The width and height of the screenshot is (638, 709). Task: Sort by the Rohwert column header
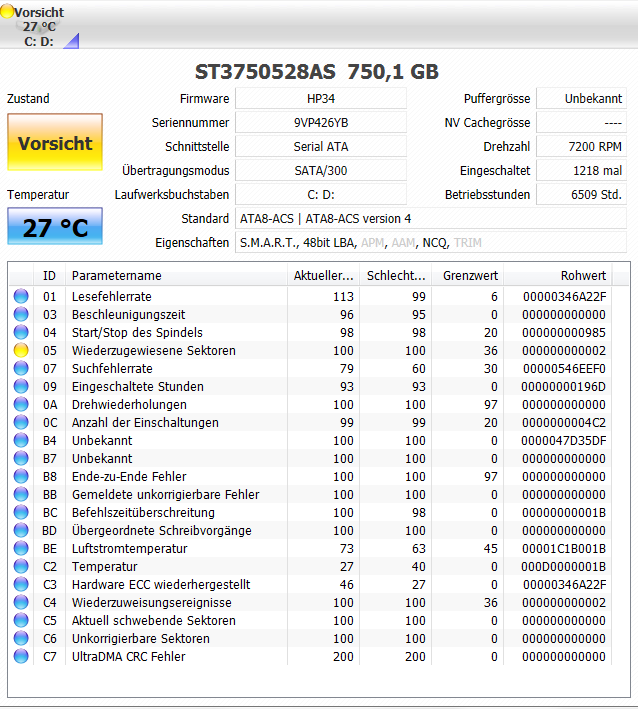pos(558,275)
